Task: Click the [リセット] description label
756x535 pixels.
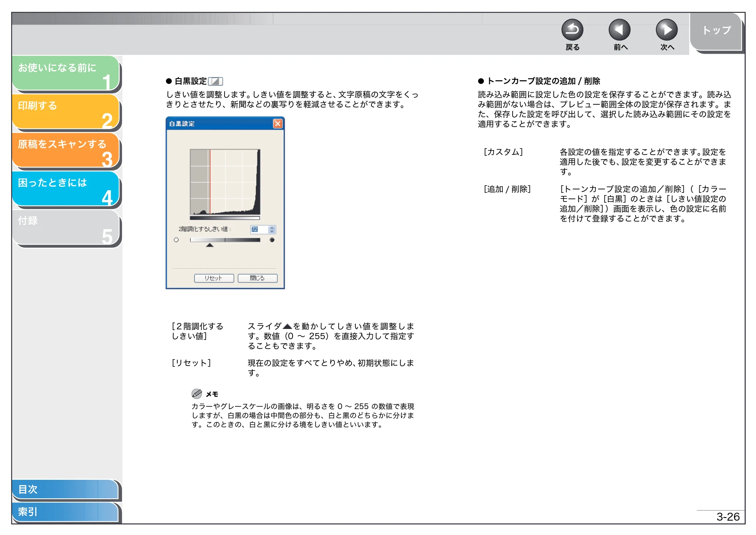Action: tap(191, 363)
